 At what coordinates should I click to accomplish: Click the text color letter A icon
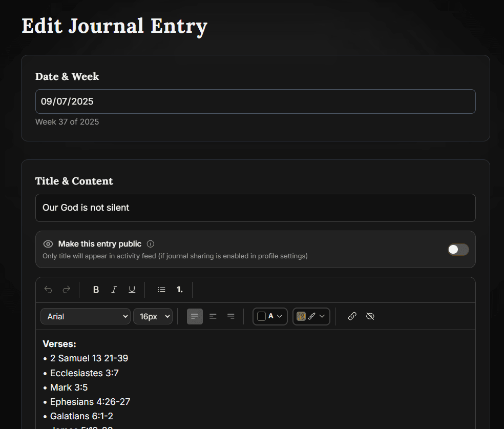pyautogui.click(x=270, y=316)
